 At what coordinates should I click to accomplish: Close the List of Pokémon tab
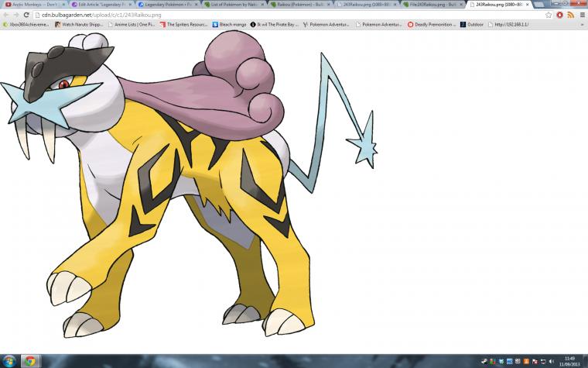tap(262, 5)
